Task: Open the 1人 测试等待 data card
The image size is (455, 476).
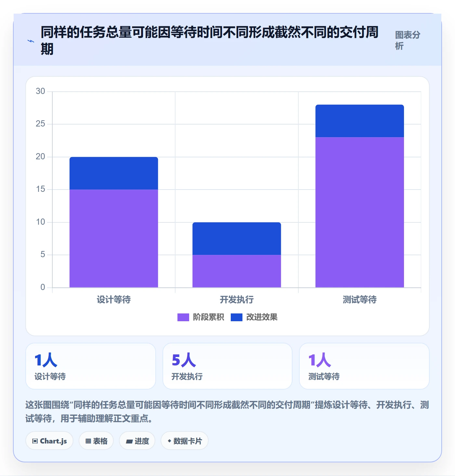Action: (364, 366)
